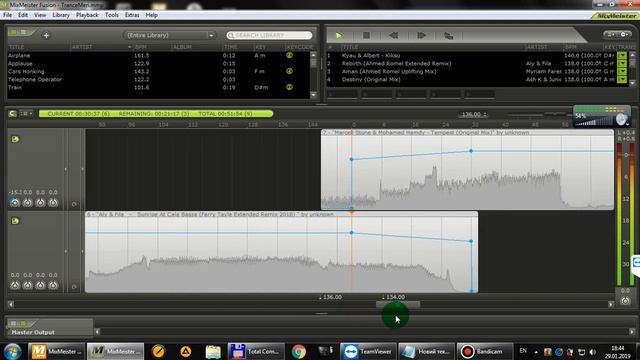The width and height of the screenshot is (640, 360).
Task: Click the timeline horizontal scrollbar thumb
Action: point(398,304)
